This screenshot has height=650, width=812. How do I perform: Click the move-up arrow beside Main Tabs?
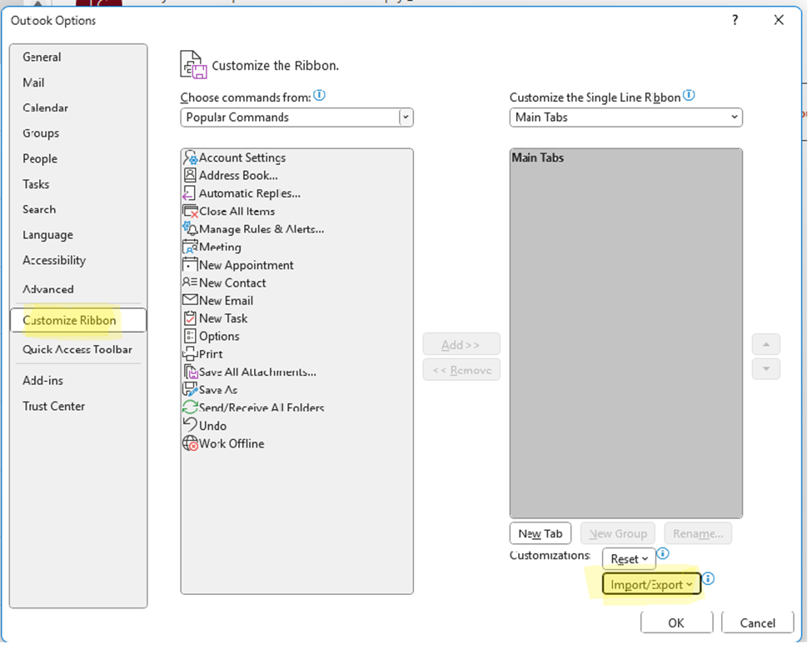765,344
